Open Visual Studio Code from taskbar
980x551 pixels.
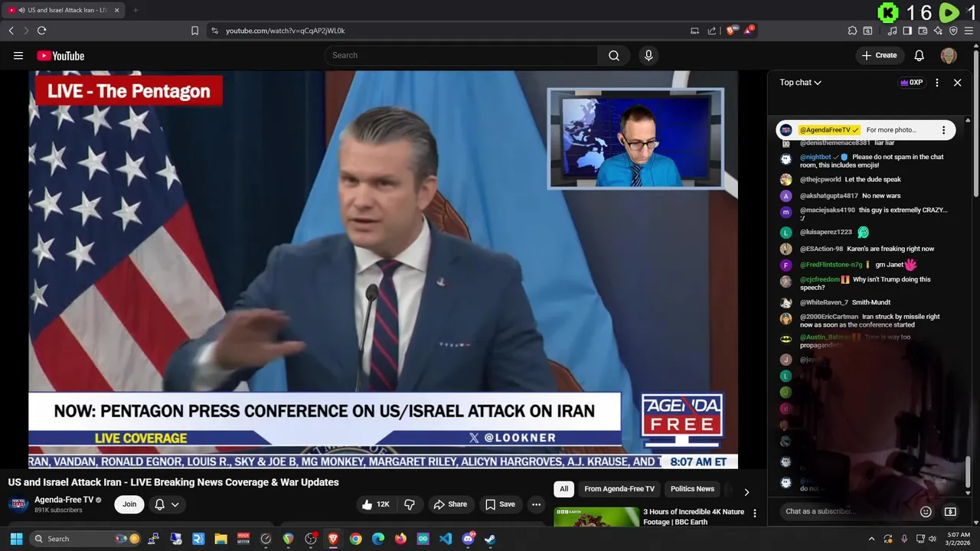tap(446, 539)
